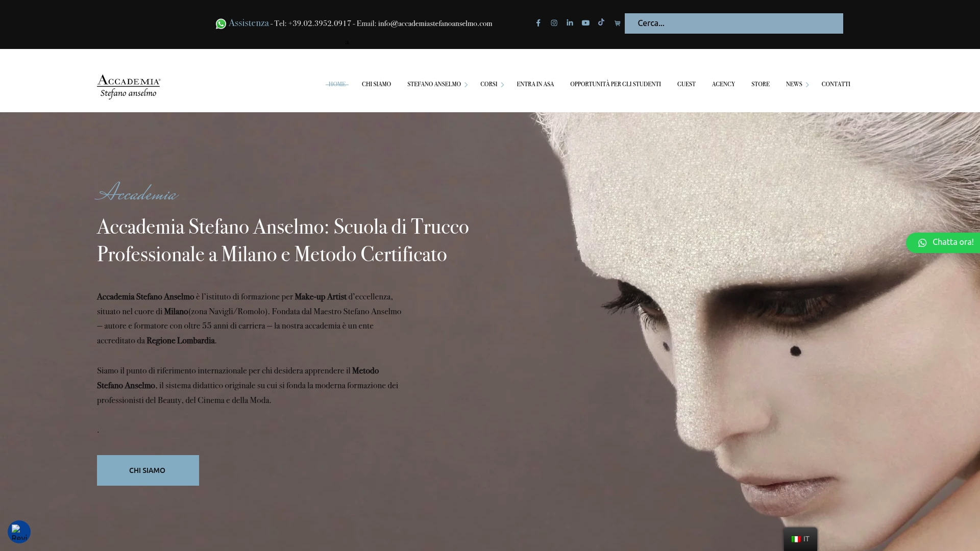The width and height of the screenshot is (980, 551).
Task: Open the accessibility widget icon
Action: 19,532
